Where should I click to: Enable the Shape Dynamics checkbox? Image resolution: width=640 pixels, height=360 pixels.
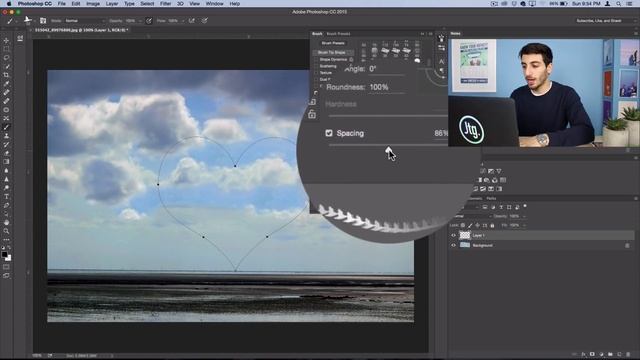coord(316,60)
